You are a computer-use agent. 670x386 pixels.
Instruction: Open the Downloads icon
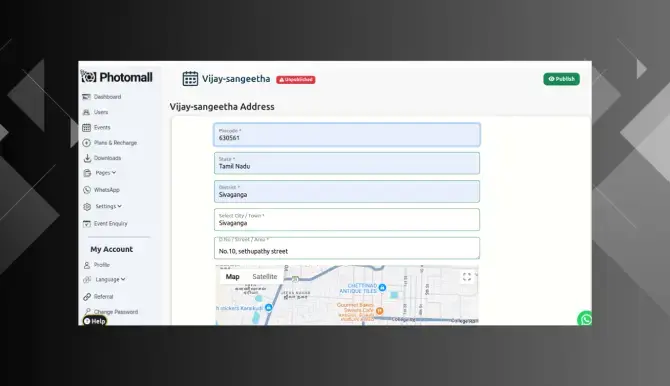click(x=87, y=158)
